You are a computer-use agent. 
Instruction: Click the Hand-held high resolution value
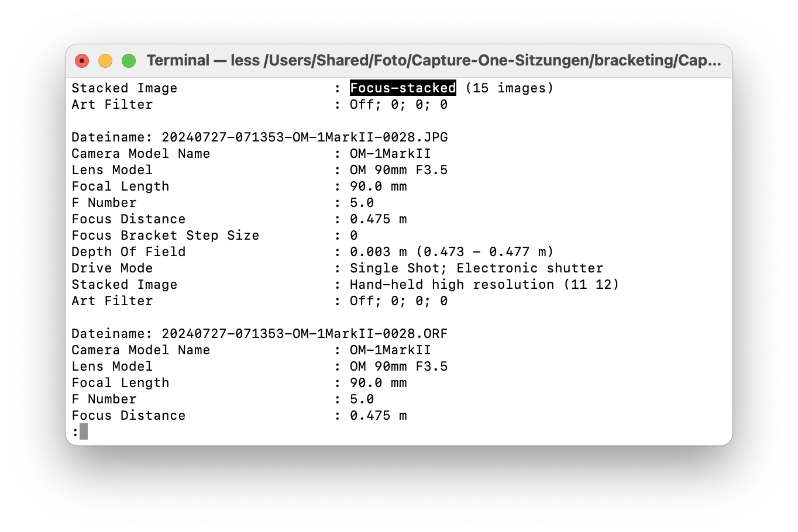(484, 285)
